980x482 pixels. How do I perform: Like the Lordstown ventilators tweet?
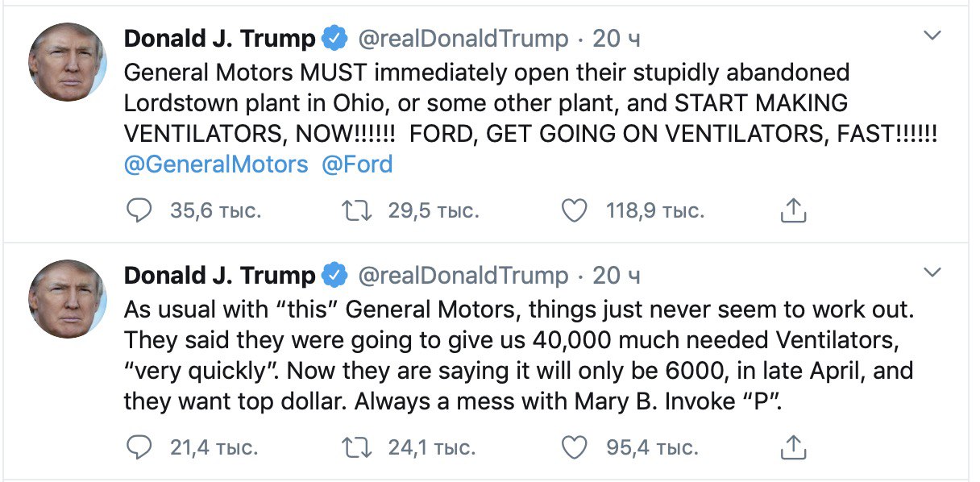[573, 211]
